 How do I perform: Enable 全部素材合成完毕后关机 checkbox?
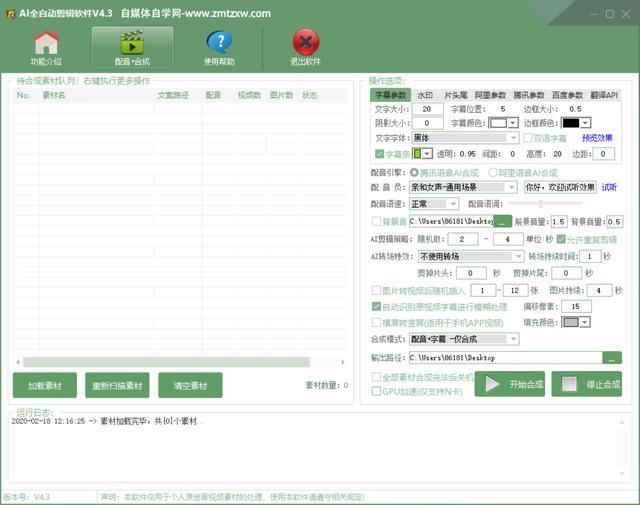376,377
